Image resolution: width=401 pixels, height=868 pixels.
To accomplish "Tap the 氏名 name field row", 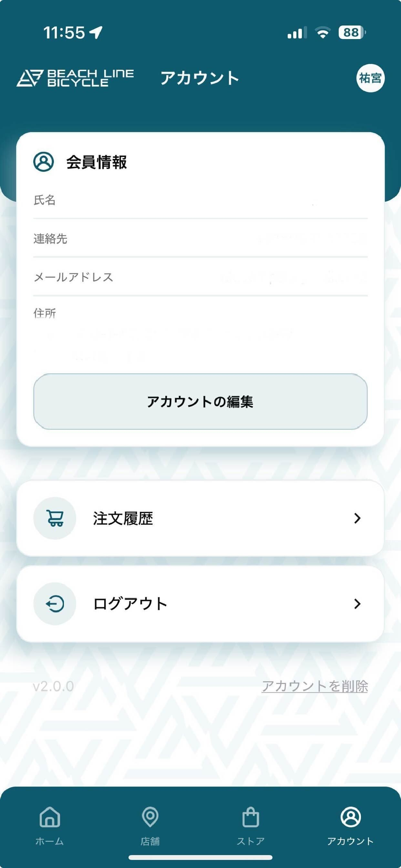I will tap(200, 200).
